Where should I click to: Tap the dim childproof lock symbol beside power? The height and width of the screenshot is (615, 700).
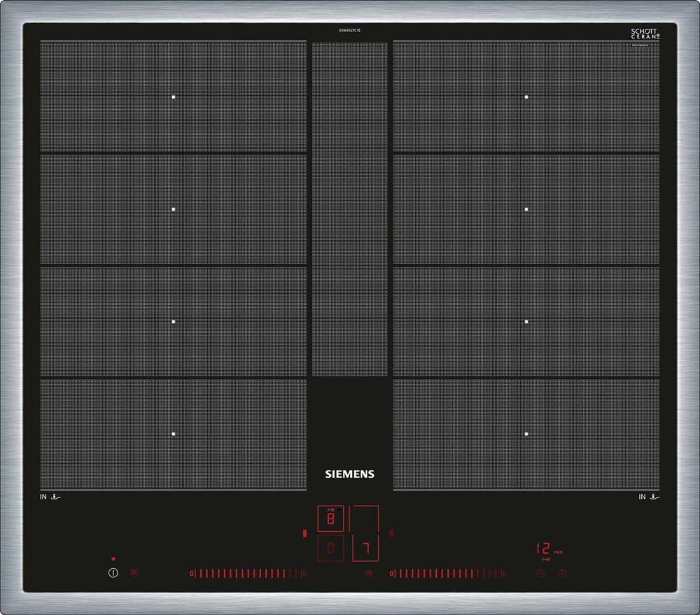(134, 573)
